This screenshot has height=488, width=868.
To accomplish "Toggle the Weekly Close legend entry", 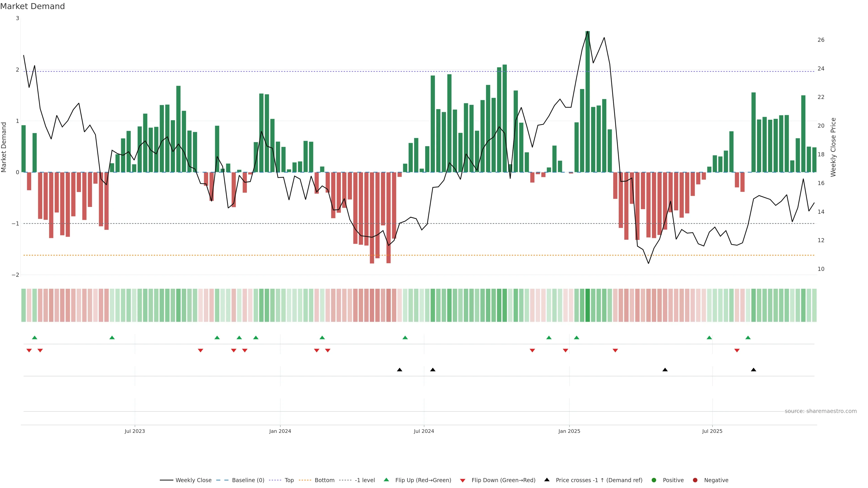I will 193,480.
